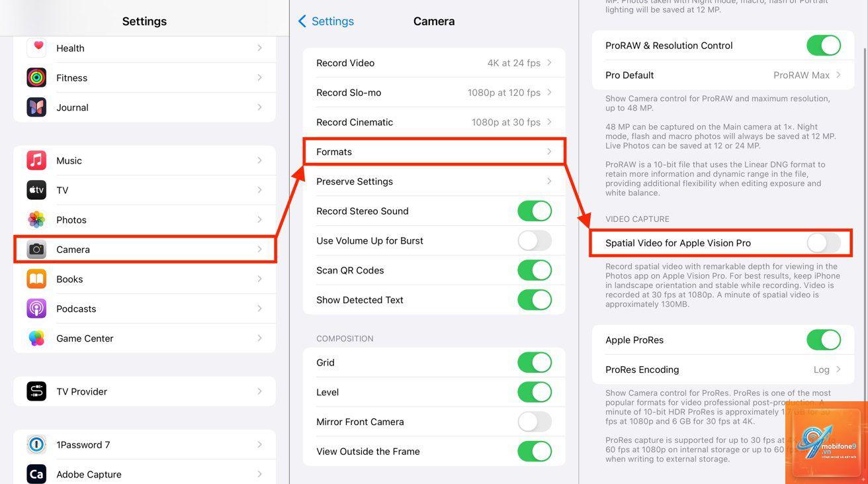
Task: Tap the Fitness rings icon
Action: click(x=36, y=77)
